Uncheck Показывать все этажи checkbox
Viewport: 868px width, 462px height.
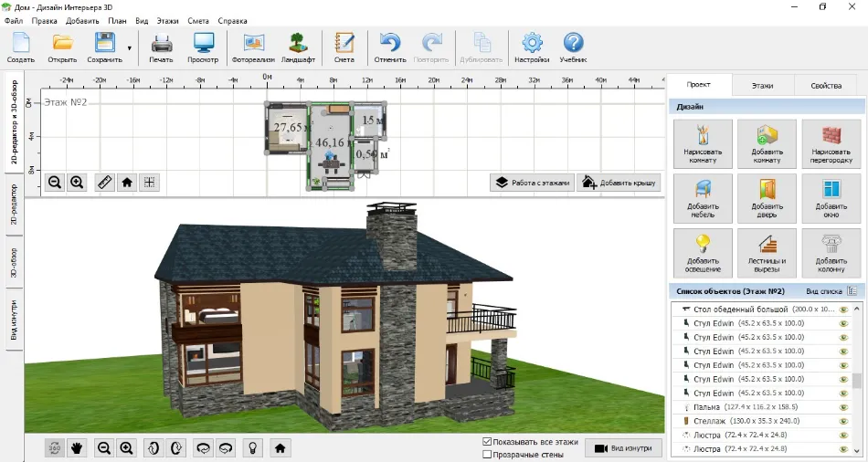(488, 442)
